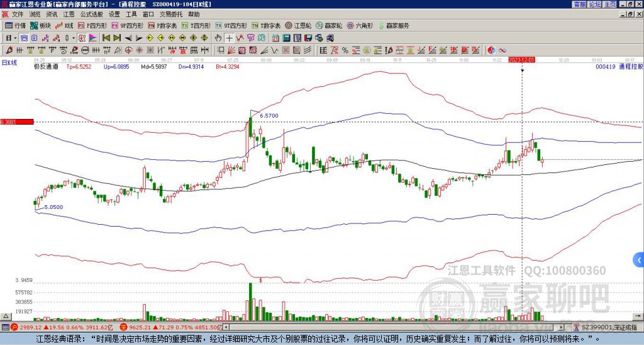Switch to K线 candlestick chart

click(64, 25)
